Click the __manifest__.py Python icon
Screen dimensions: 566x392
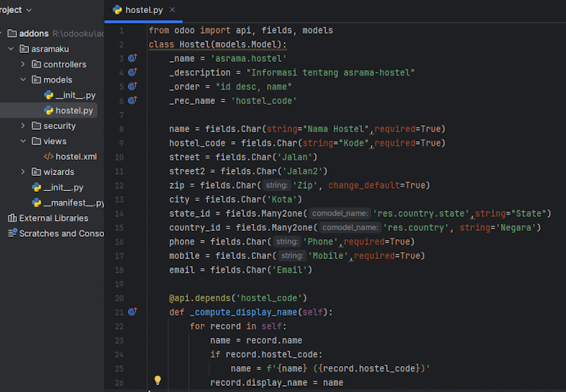(37, 202)
